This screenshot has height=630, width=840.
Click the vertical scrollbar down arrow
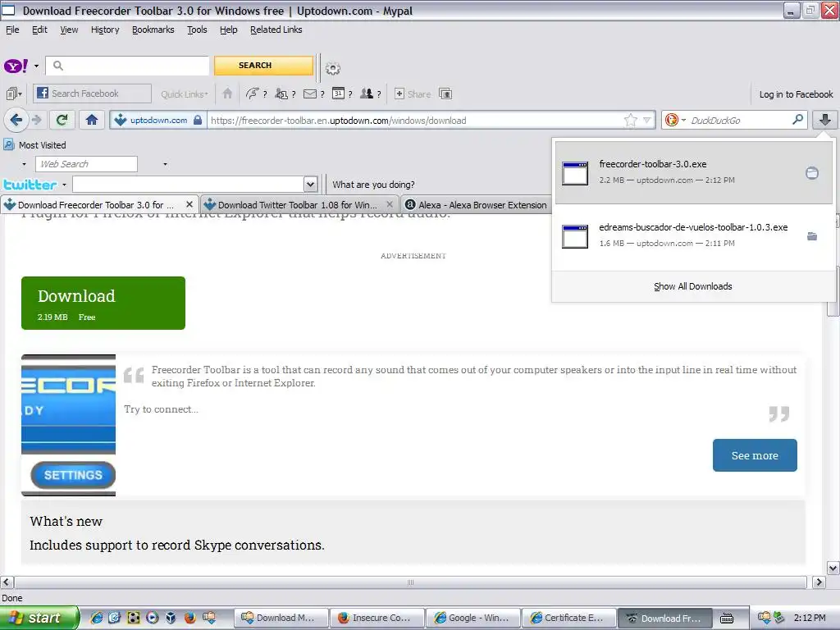pos(833,568)
